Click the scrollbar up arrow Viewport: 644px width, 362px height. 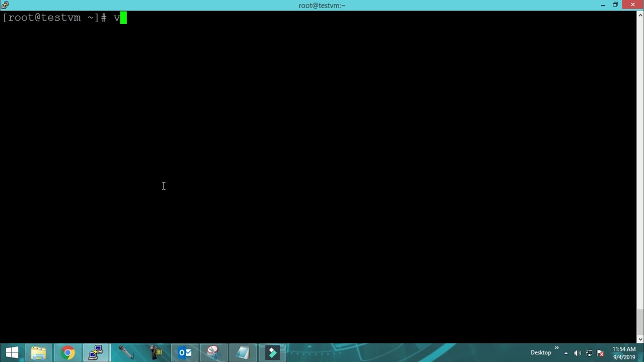point(640,14)
